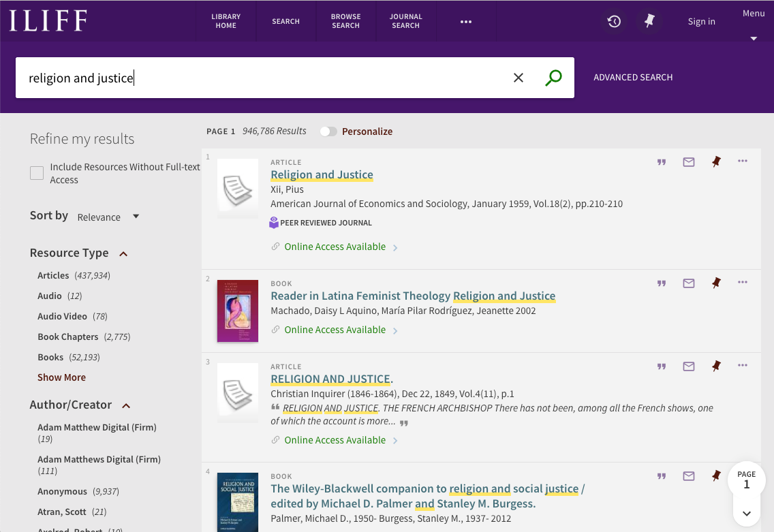Filter results by Articles resource type
The image size is (774, 532).
pyautogui.click(x=53, y=275)
